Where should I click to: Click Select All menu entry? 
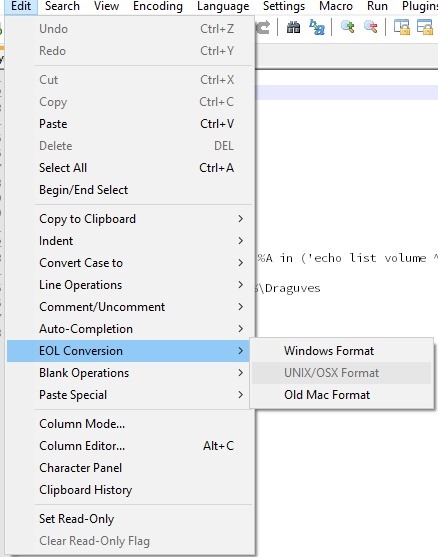(129, 168)
